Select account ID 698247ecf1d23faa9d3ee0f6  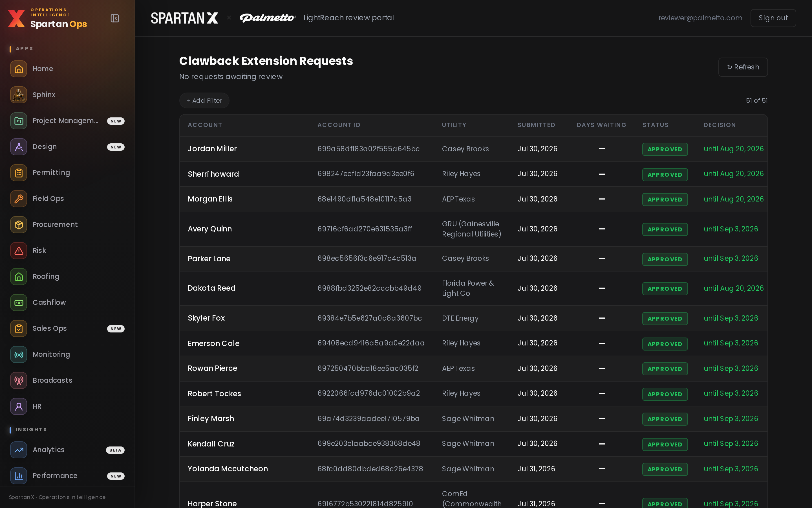coord(366,174)
